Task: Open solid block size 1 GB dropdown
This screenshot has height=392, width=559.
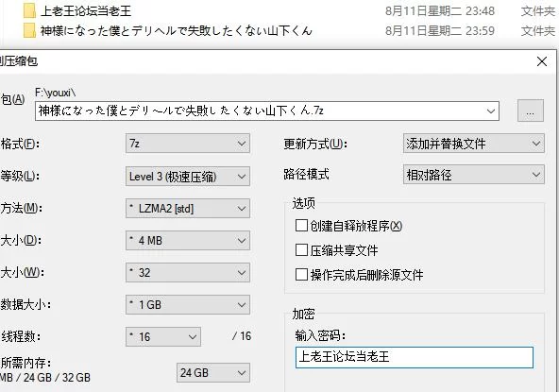Action: pyautogui.click(x=188, y=304)
